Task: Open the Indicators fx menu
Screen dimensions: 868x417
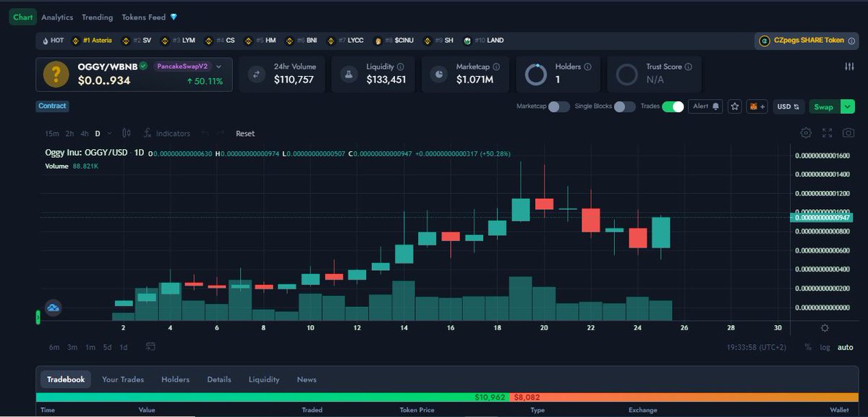Action: 166,133
